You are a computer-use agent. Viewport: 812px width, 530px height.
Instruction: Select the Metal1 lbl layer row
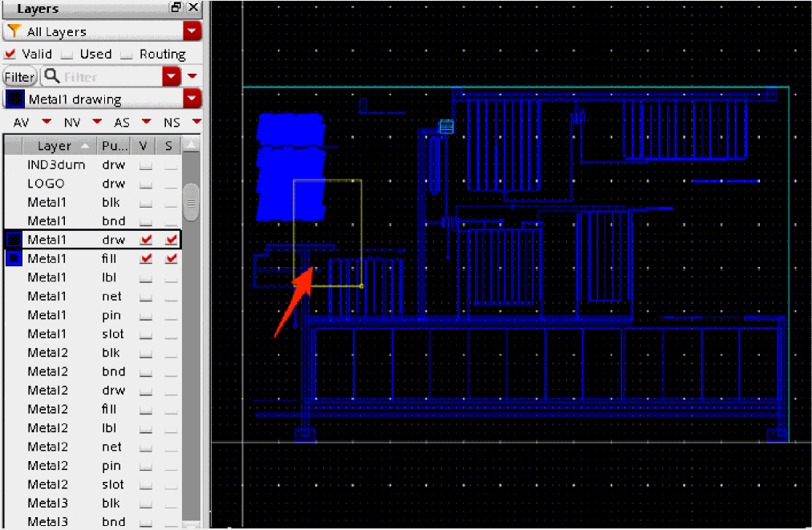click(93, 277)
